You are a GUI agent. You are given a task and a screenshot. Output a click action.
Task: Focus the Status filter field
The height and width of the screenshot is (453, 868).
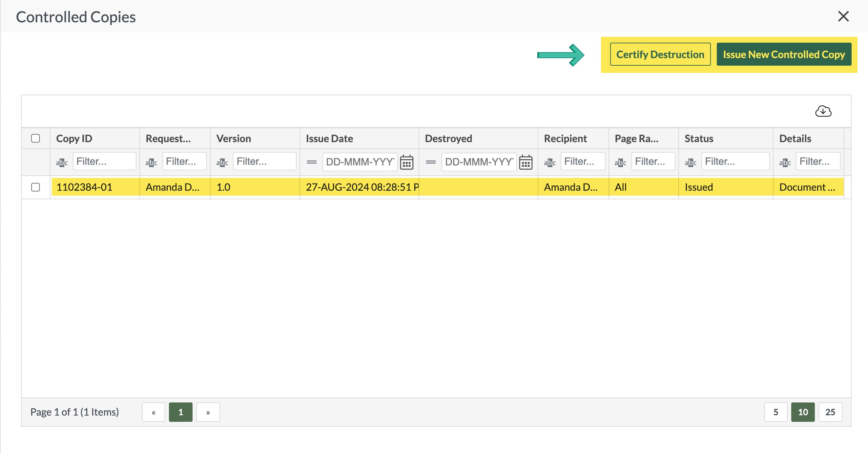coord(735,162)
